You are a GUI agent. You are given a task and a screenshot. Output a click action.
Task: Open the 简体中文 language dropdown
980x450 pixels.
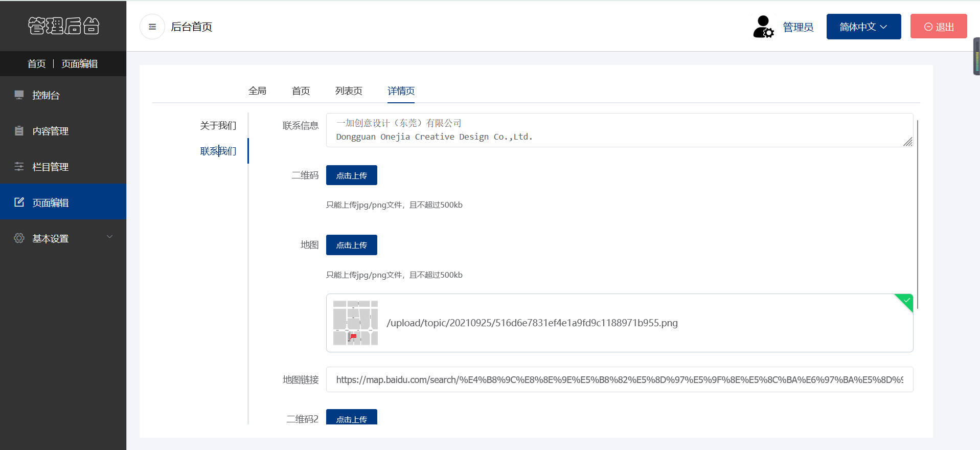(x=863, y=27)
